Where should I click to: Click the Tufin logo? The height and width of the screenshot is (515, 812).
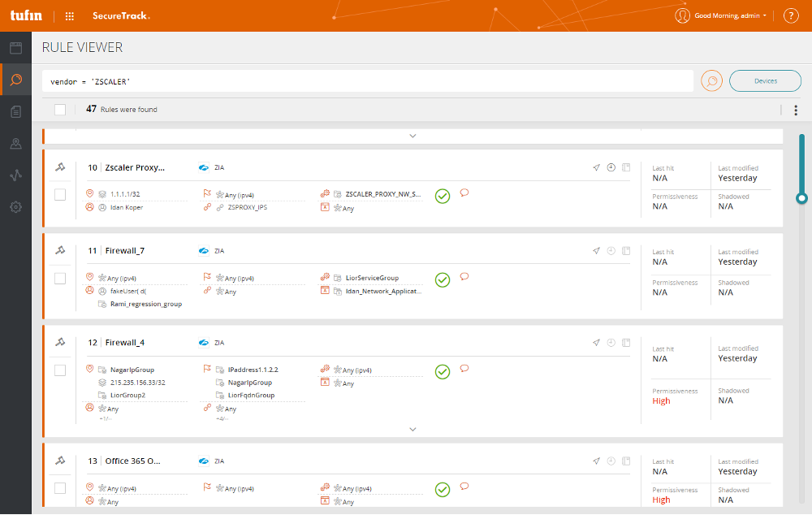(x=26, y=15)
